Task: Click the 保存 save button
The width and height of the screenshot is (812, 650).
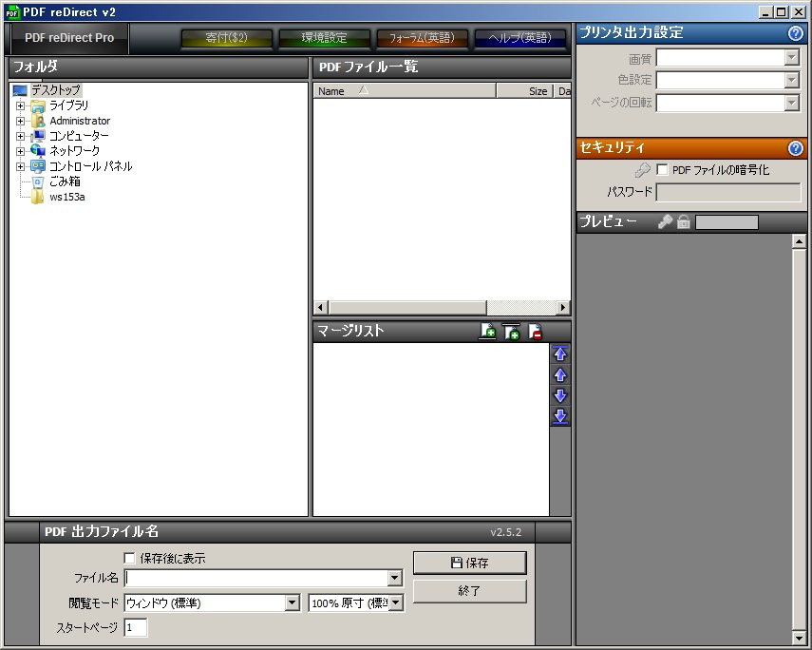Action: [470, 563]
